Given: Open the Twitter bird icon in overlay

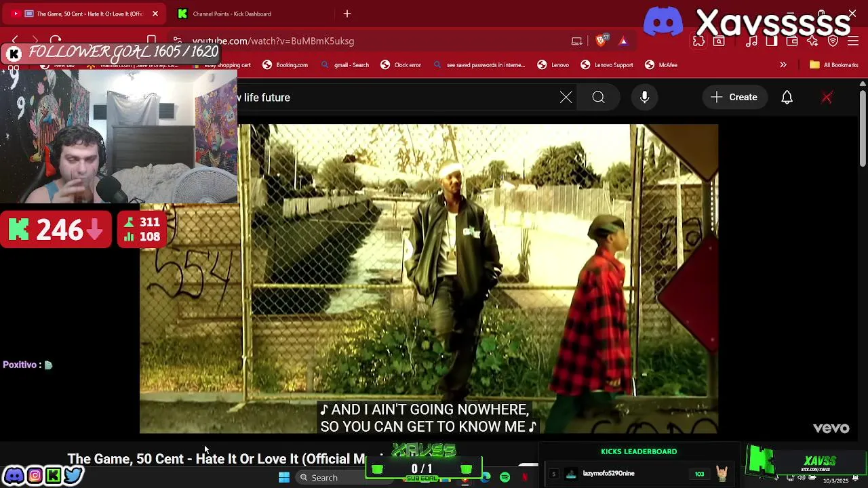Looking at the screenshot, I should pyautogui.click(x=73, y=476).
